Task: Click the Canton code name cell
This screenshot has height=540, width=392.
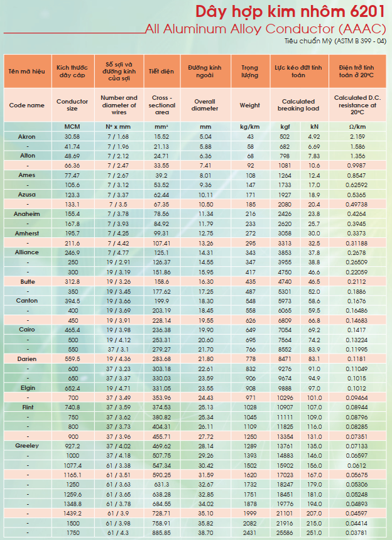Action: tap(27, 301)
